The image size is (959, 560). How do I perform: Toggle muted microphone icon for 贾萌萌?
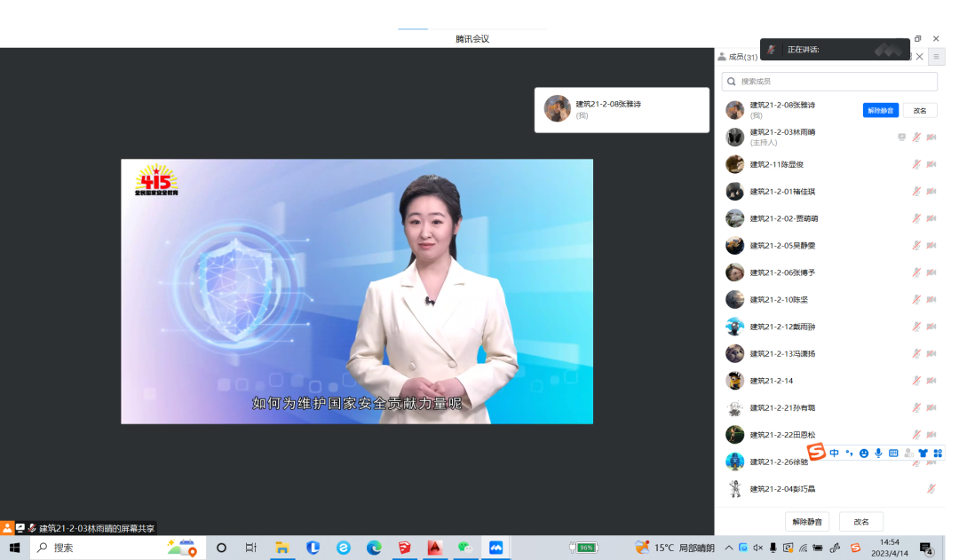click(916, 219)
